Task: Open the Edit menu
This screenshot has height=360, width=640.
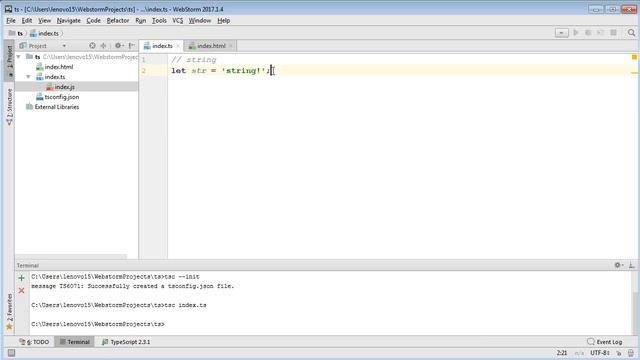Action: pos(27,20)
